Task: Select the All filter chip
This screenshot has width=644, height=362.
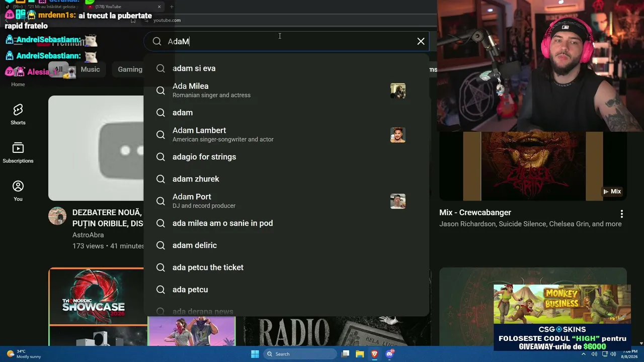Action: 59,69
